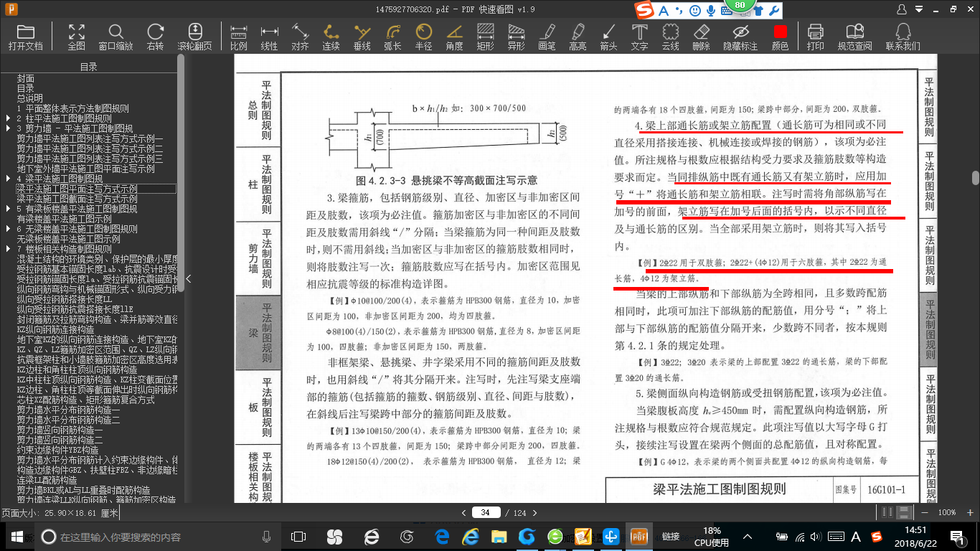The image size is (980, 551).
Task: Click the Sogou input toolbar microphone icon
Action: pos(711,11)
